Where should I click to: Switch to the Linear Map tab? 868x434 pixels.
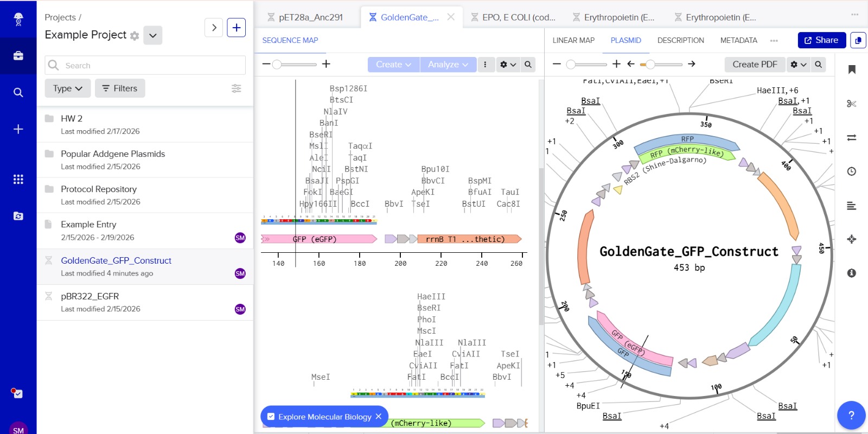click(x=573, y=40)
